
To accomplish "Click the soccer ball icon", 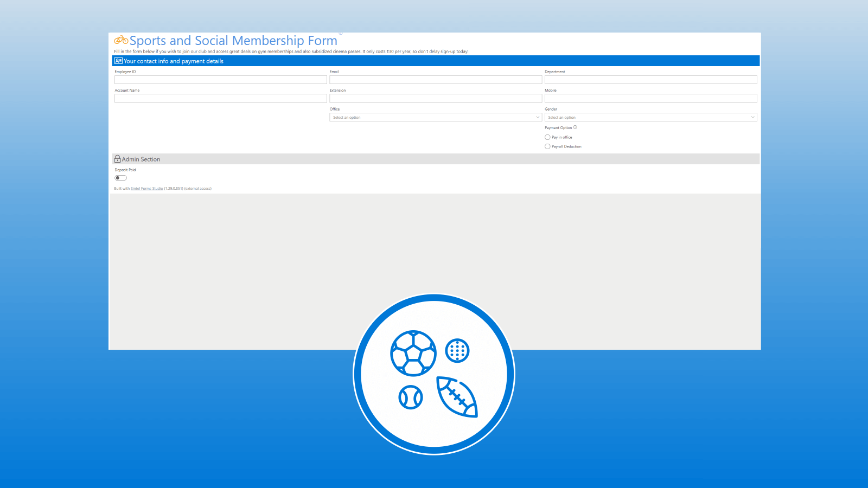I will (413, 354).
